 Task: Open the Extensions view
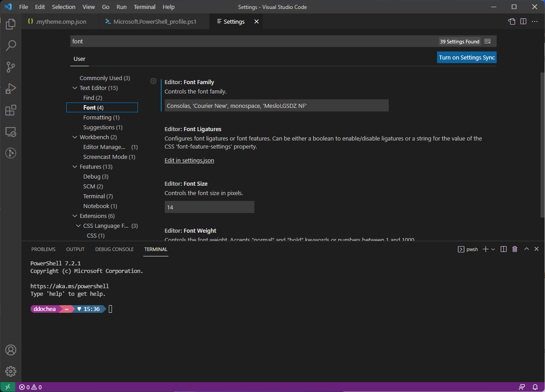tap(11, 110)
